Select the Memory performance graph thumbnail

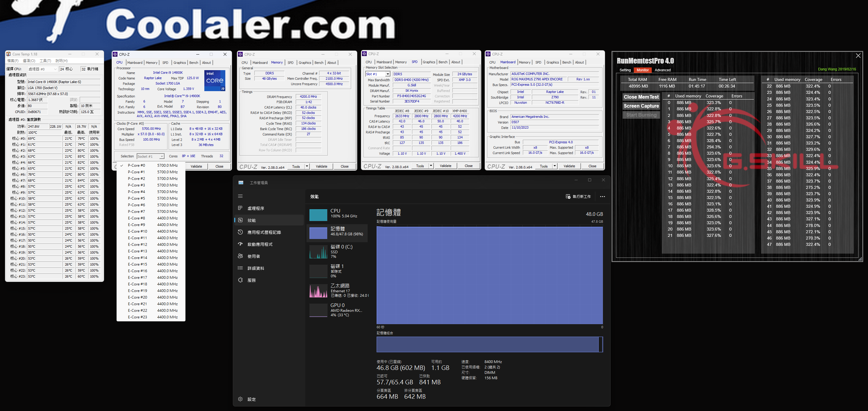(x=318, y=233)
